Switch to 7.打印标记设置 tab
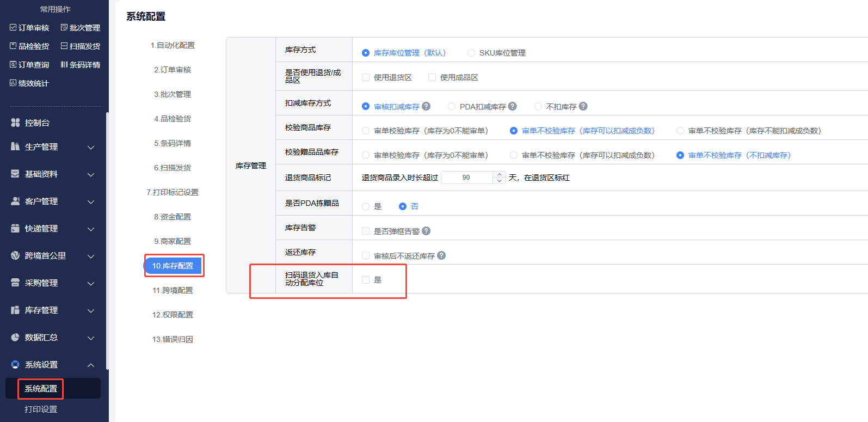The width and height of the screenshot is (868, 422). point(173,192)
